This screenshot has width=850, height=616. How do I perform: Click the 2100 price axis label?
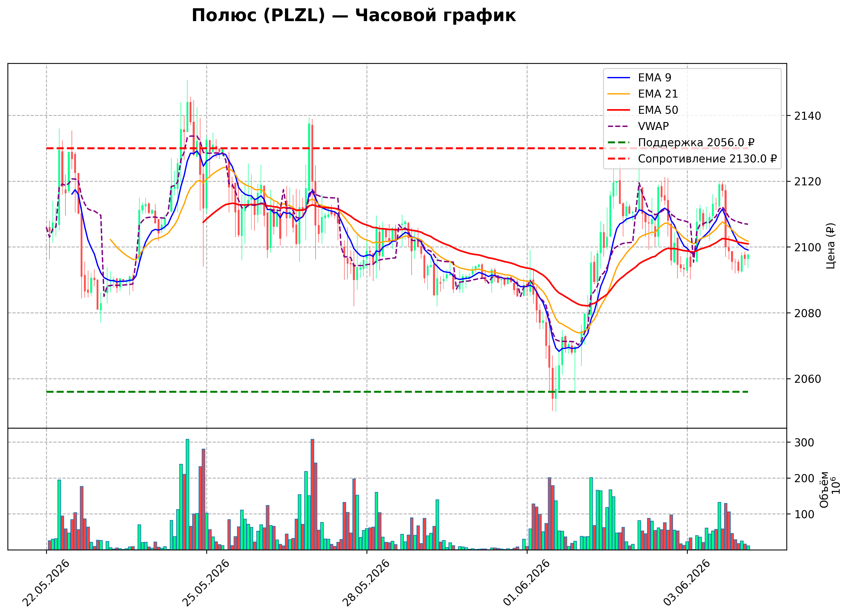807,248
